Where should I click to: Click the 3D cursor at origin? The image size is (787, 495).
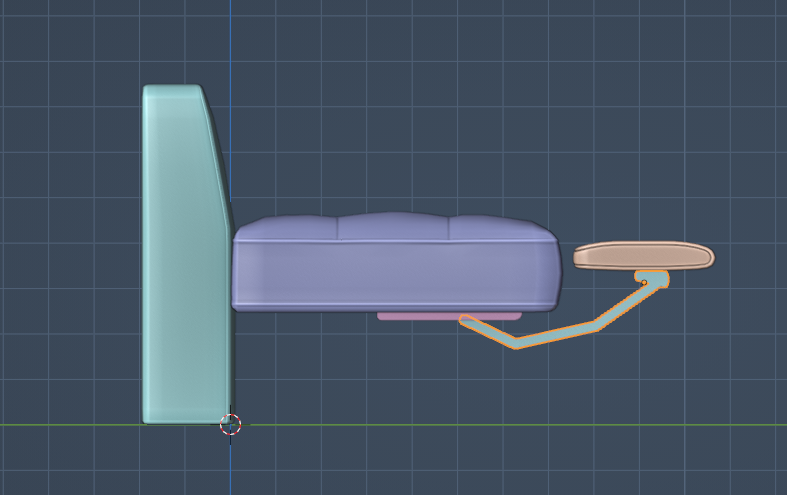230,424
